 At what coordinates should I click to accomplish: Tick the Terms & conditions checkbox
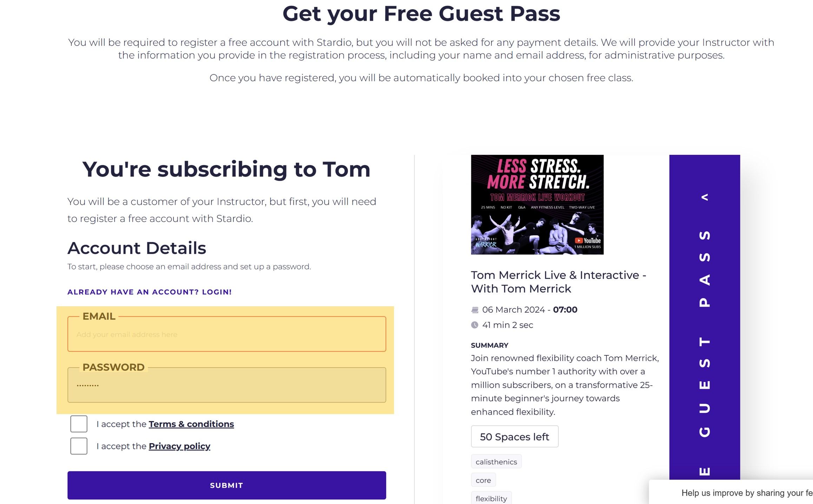point(79,424)
